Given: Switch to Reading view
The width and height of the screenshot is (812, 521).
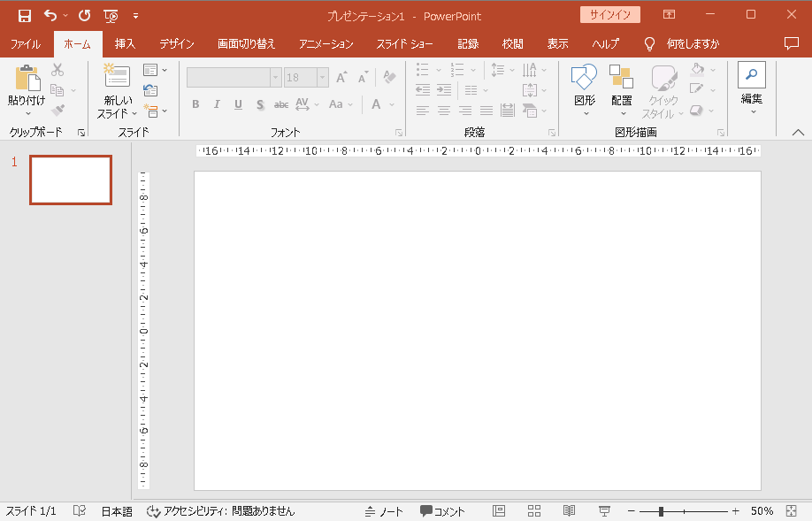Looking at the screenshot, I should [569, 511].
